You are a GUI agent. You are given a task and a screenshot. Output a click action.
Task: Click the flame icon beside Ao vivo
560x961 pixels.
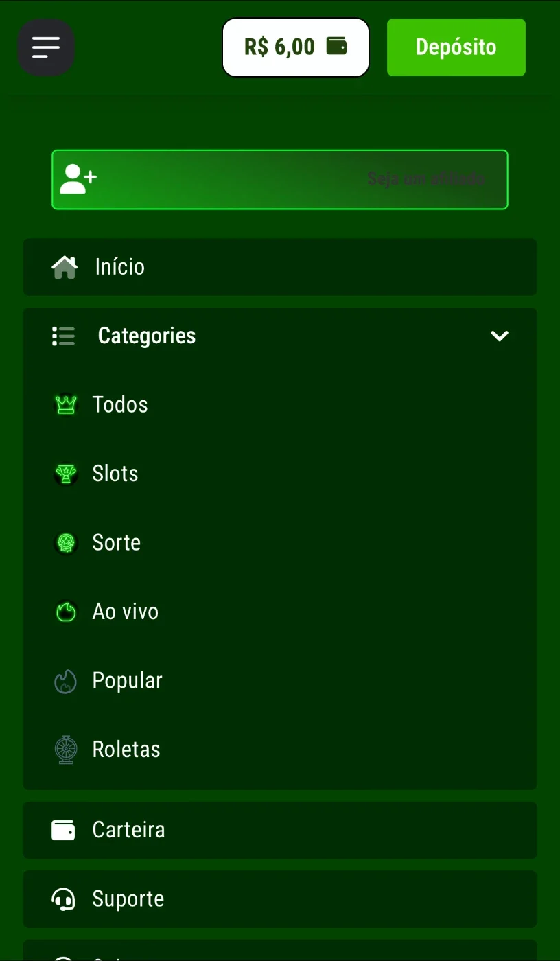pyautogui.click(x=66, y=612)
